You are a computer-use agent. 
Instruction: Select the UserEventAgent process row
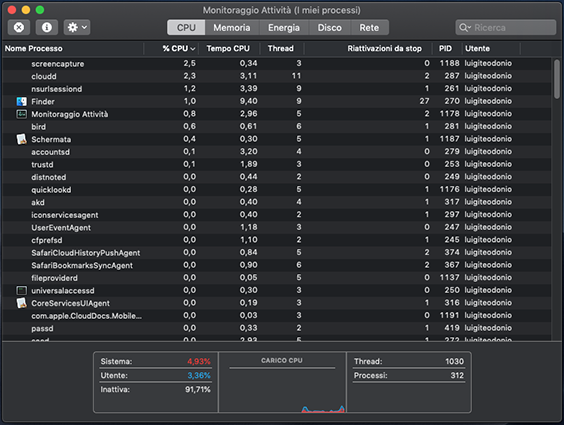tap(277, 228)
